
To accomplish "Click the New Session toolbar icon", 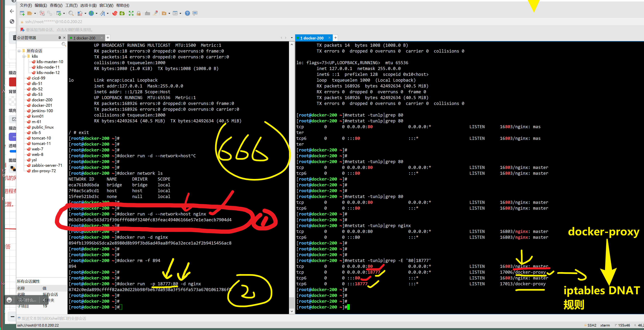I will pos(22,13).
